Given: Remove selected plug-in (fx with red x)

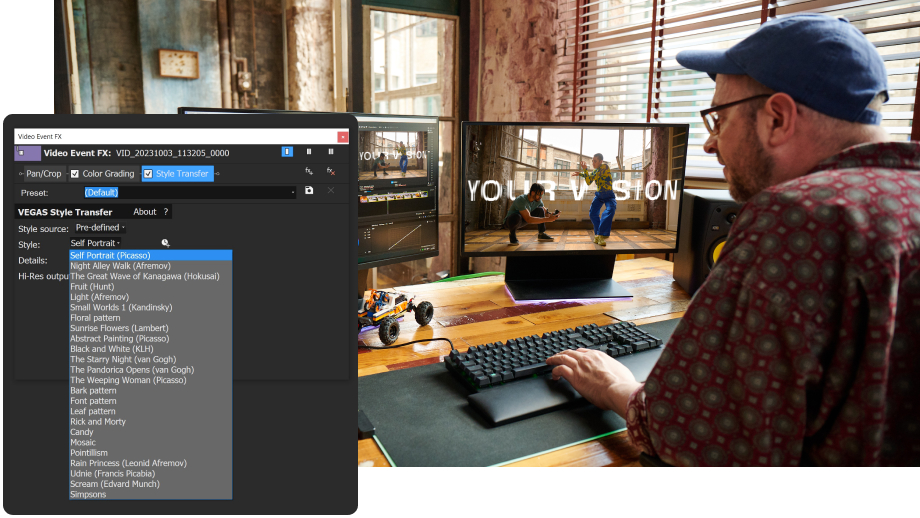Looking at the screenshot, I should tap(331, 171).
